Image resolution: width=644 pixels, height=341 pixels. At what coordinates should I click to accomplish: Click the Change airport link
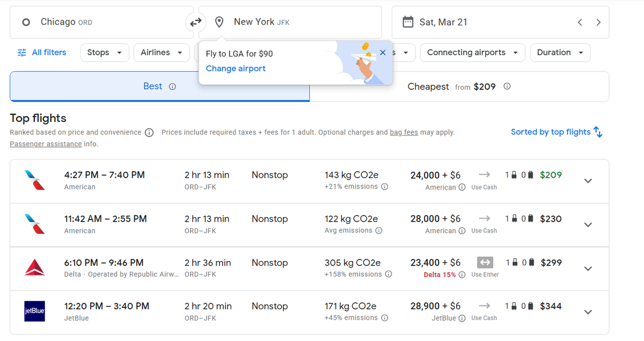pyautogui.click(x=236, y=69)
